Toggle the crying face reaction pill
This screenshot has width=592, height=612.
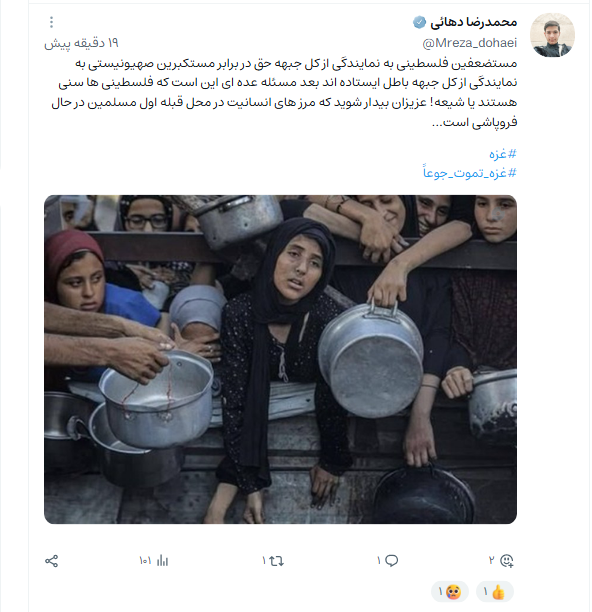point(450,592)
